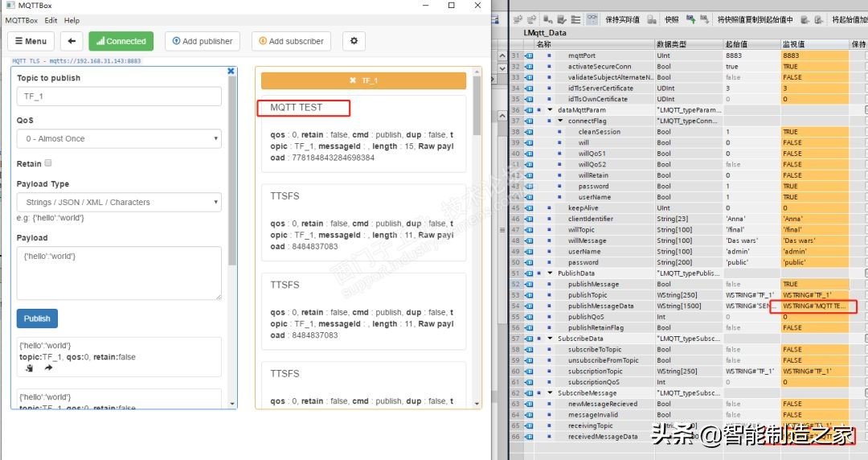868x460 pixels.
Task: Open the QoS dropdown showing 0 - Almost Once
Action: (119, 139)
